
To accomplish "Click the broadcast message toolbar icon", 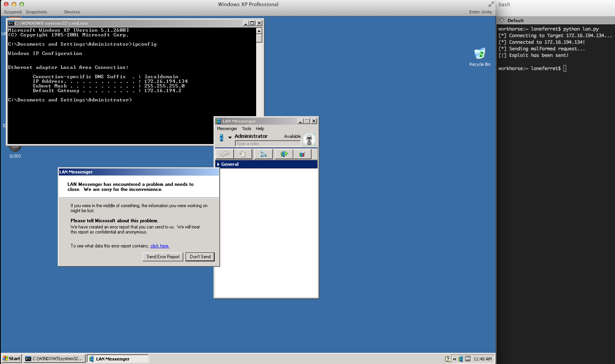I will (x=264, y=154).
